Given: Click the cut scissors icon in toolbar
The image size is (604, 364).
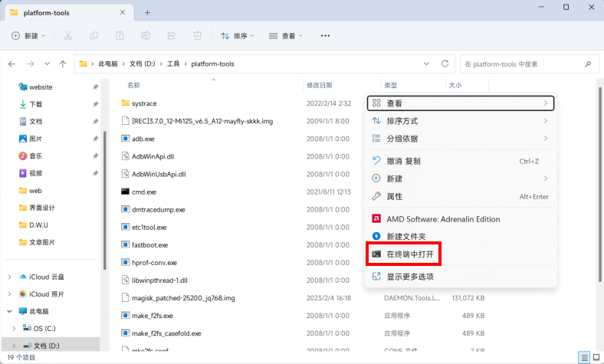Looking at the screenshot, I should coord(68,36).
